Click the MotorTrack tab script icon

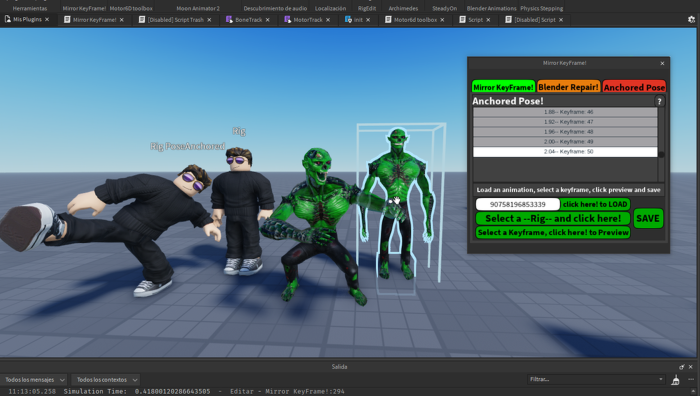(x=287, y=20)
